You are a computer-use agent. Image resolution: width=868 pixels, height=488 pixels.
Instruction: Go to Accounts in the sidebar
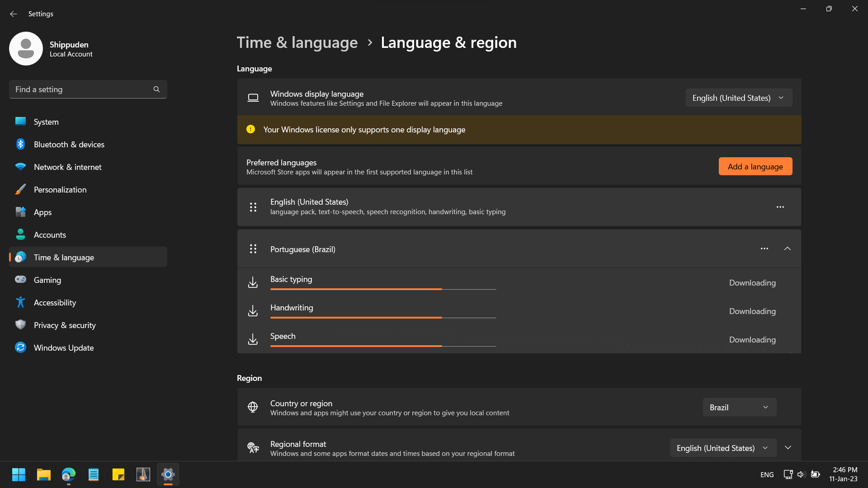click(88, 235)
